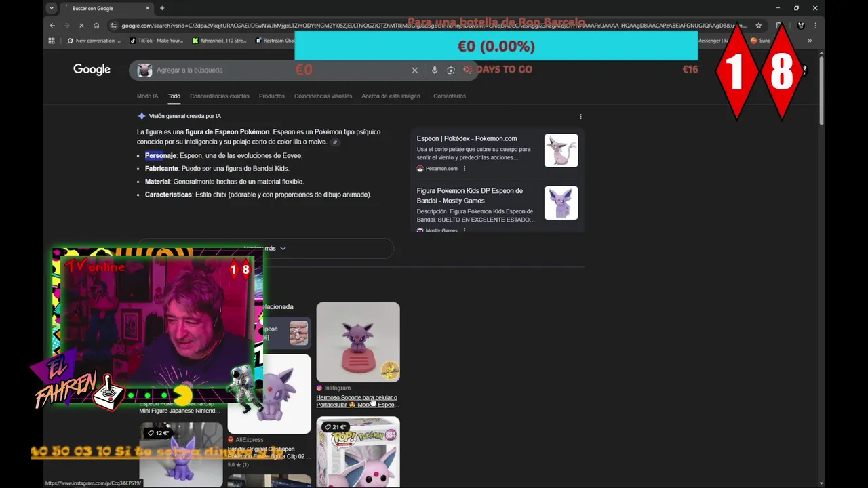Open the browser home page icon
868x488 pixels.
[x=96, y=26]
